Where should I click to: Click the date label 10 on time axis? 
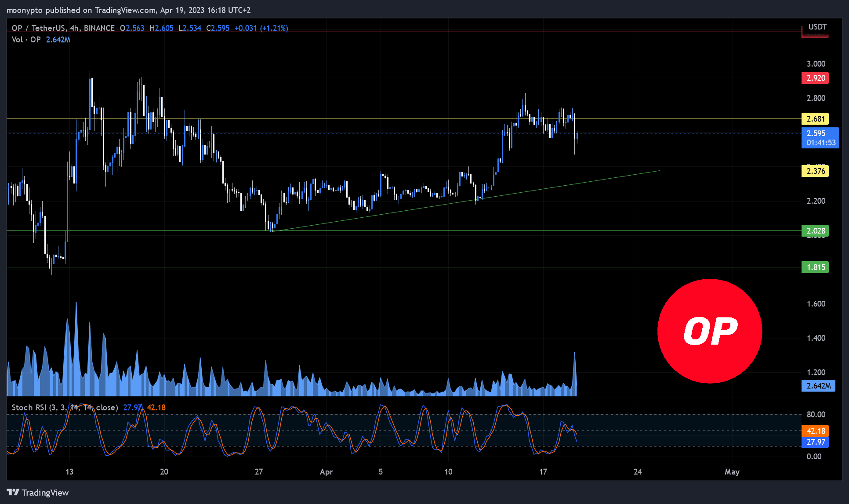(448, 472)
